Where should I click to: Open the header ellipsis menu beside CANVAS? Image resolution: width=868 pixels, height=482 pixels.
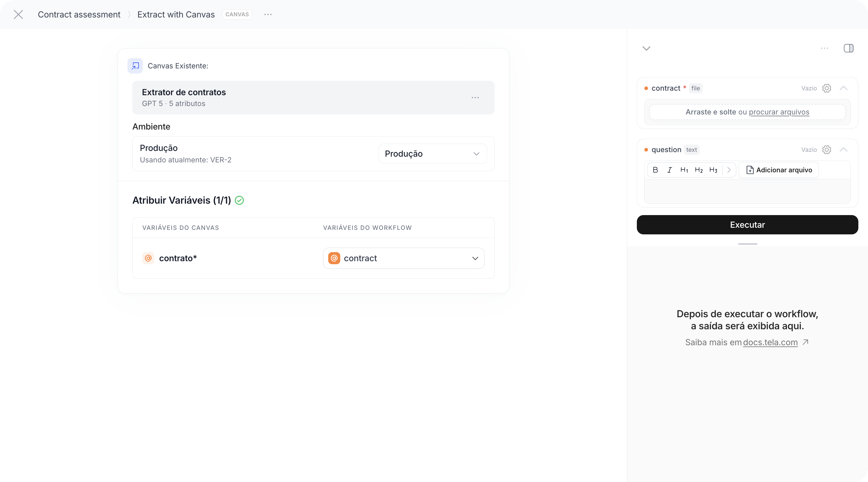pos(268,14)
